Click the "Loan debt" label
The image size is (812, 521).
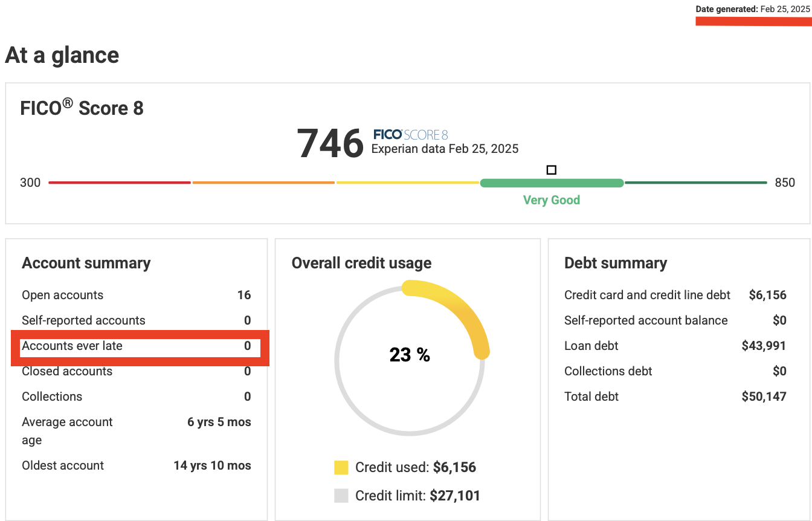591,346
